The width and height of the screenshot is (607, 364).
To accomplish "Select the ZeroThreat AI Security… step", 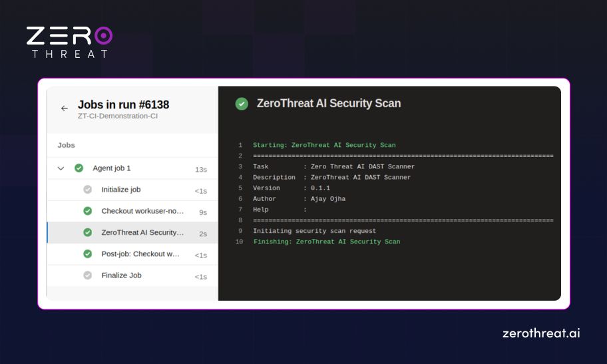I will coord(132,232).
